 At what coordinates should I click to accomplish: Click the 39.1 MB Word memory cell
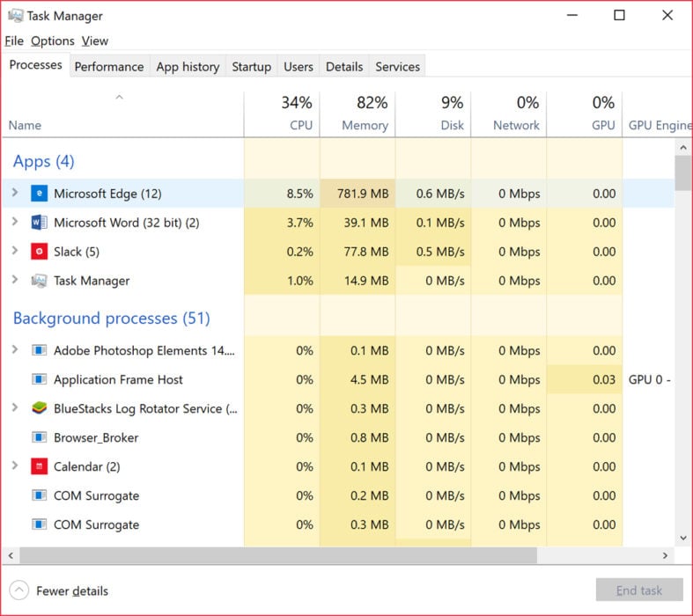click(358, 222)
